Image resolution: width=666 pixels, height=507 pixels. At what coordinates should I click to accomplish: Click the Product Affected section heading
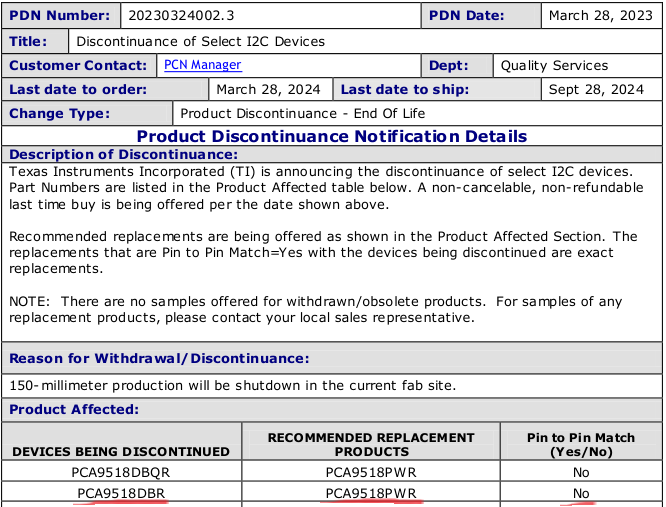click(74, 409)
